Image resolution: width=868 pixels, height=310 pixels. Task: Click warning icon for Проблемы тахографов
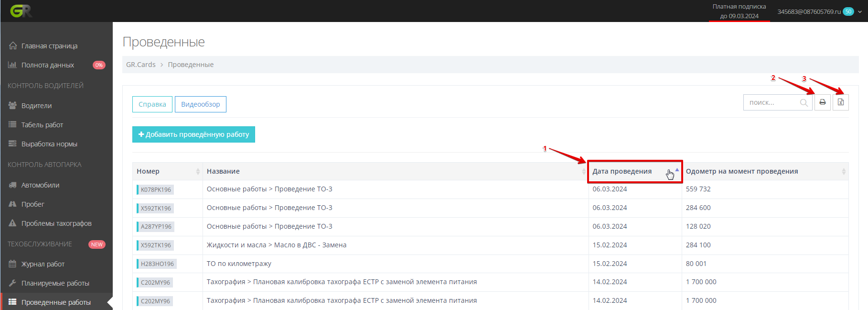(13, 223)
